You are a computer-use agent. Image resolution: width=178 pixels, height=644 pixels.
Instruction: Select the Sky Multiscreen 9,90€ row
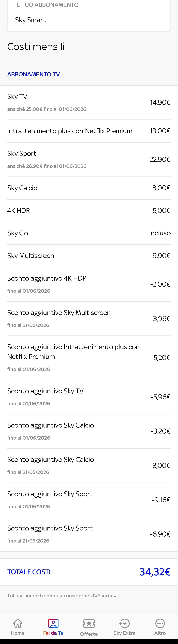click(x=89, y=256)
